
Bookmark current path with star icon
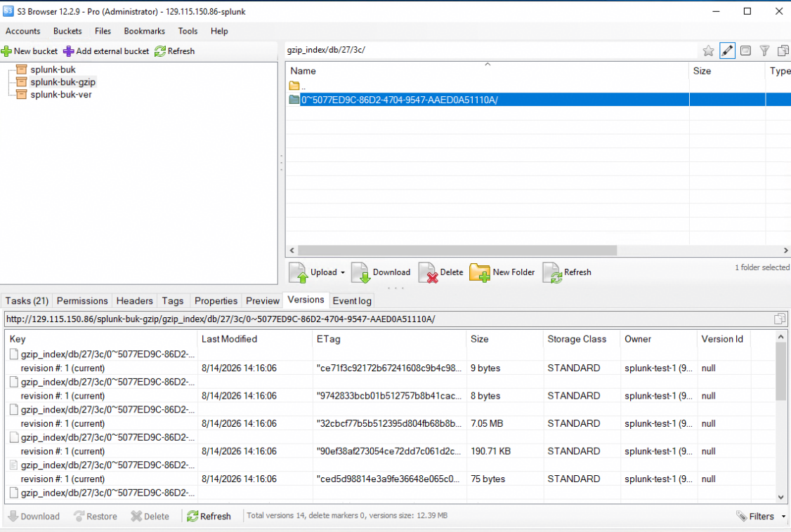coord(708,51)
